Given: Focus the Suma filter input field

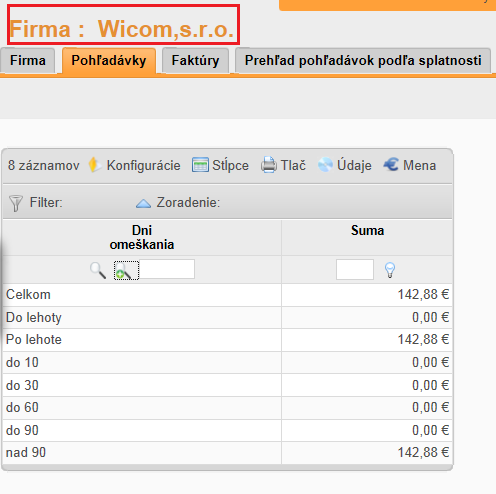Looking at the screenshot, I should coord(355,269).
